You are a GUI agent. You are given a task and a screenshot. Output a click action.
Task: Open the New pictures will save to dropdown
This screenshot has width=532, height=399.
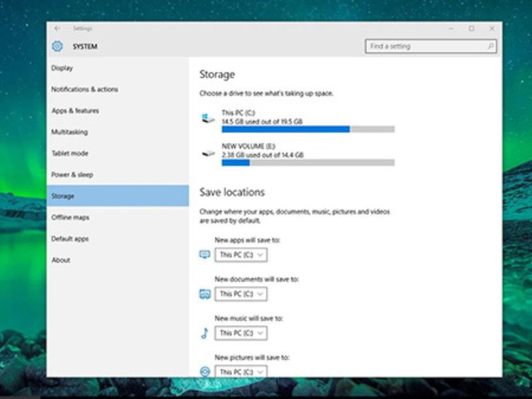pos(241,371)
